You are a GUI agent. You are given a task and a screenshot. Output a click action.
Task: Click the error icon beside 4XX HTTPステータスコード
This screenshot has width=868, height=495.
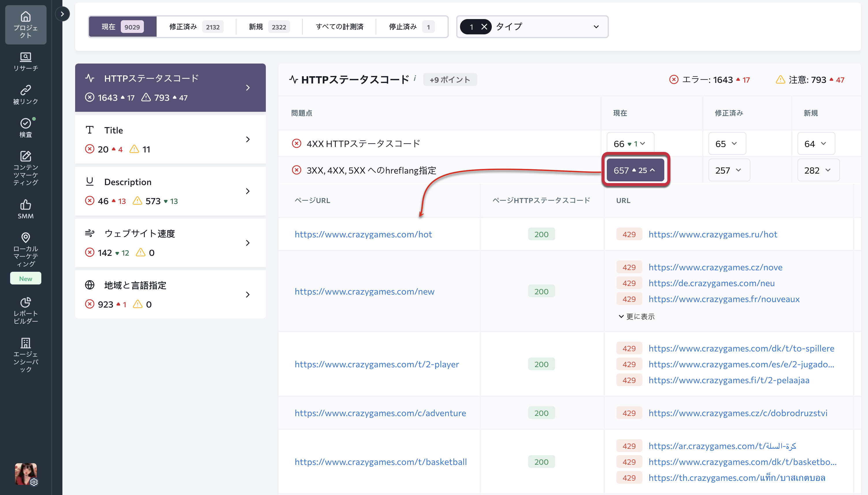pos(296,144)
